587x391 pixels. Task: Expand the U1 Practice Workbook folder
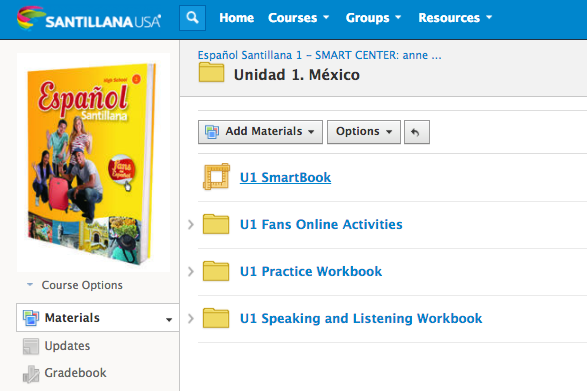click(191, 271)
